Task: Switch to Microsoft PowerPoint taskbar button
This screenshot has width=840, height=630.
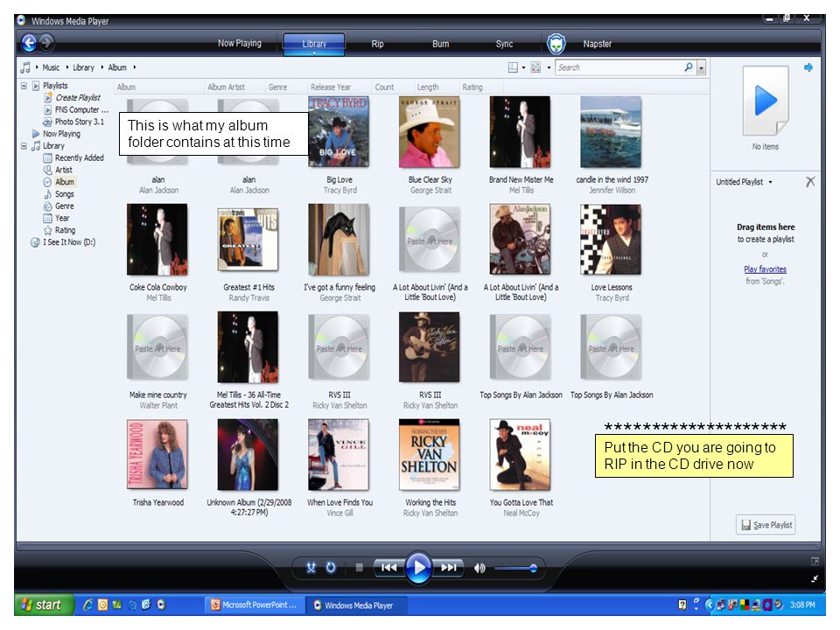Action: pyautogui.click(x=254, y=605)
